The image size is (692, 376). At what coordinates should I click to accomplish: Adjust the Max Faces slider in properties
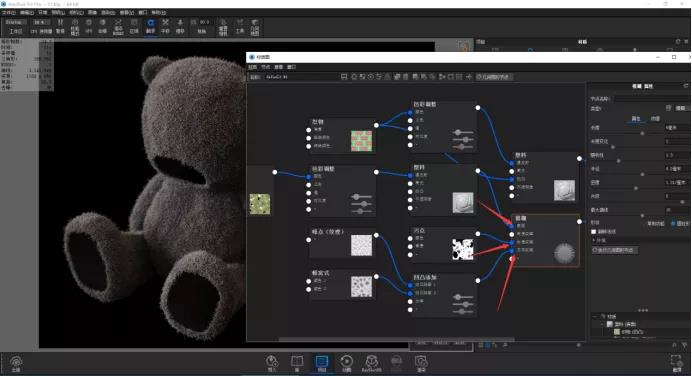click(x=642, y=215)
